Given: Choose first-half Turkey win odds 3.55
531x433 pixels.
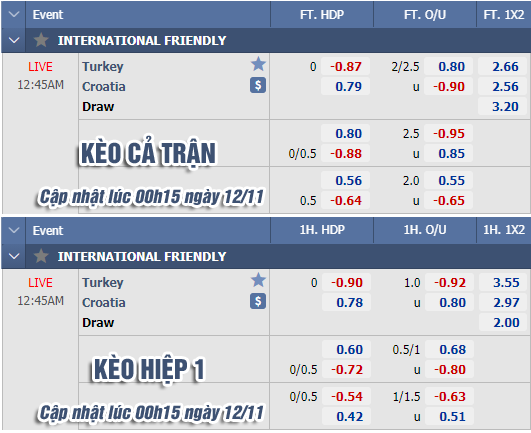Looking at the screenshot, I should (504, 282).
